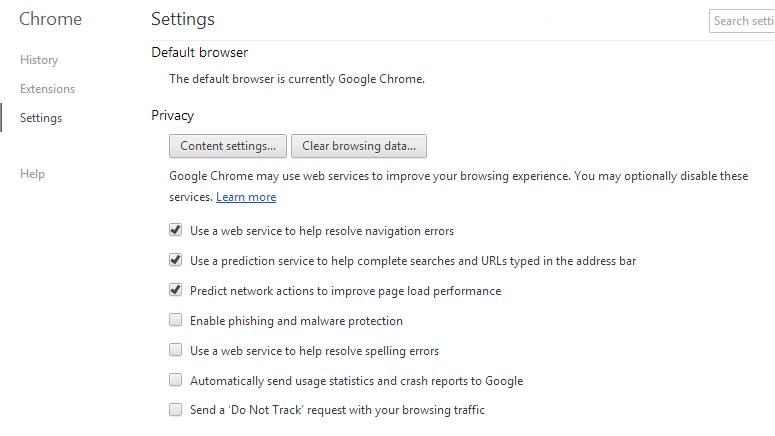Select Settings in the left sidebar
The height and width of the screenshot is (436, 775).
(41, 118)
